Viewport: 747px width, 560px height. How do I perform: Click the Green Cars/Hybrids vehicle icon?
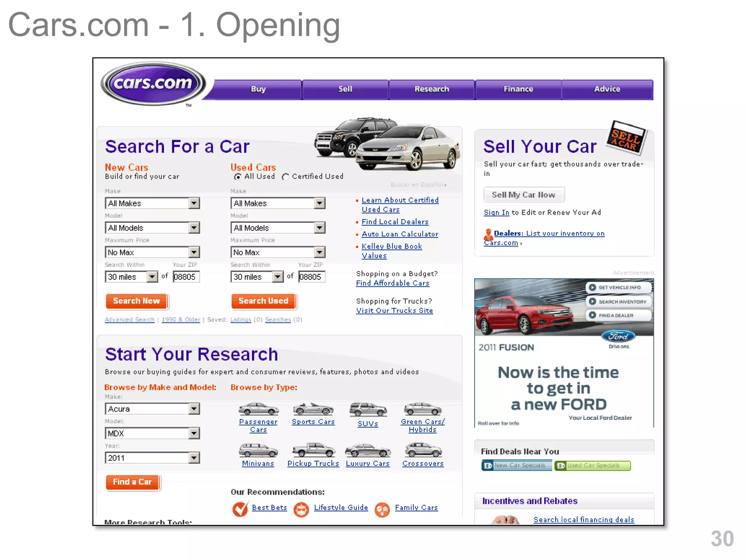(422, 409)
